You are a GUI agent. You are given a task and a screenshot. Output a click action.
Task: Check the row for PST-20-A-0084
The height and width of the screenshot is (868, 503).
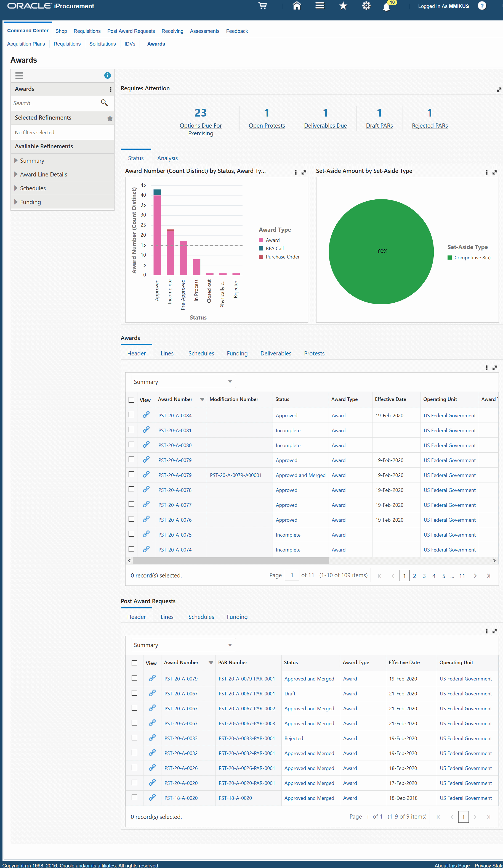(131, 415)
